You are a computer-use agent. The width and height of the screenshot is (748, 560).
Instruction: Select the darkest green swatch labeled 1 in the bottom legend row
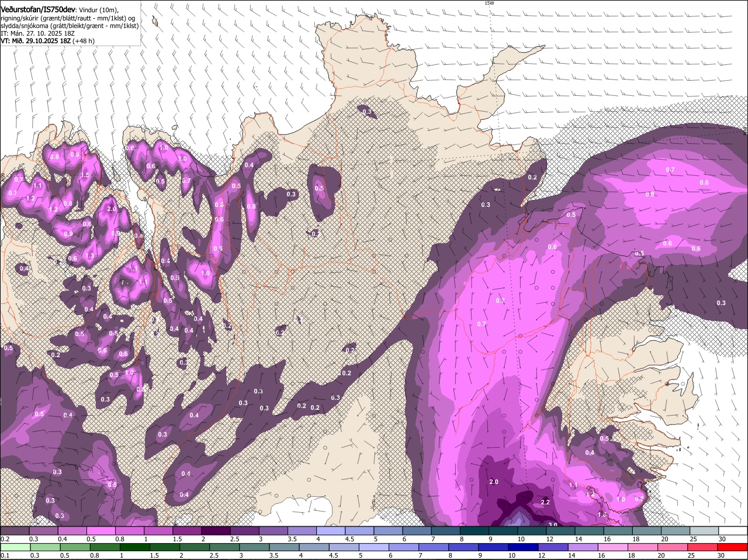[x=135, y=547]
